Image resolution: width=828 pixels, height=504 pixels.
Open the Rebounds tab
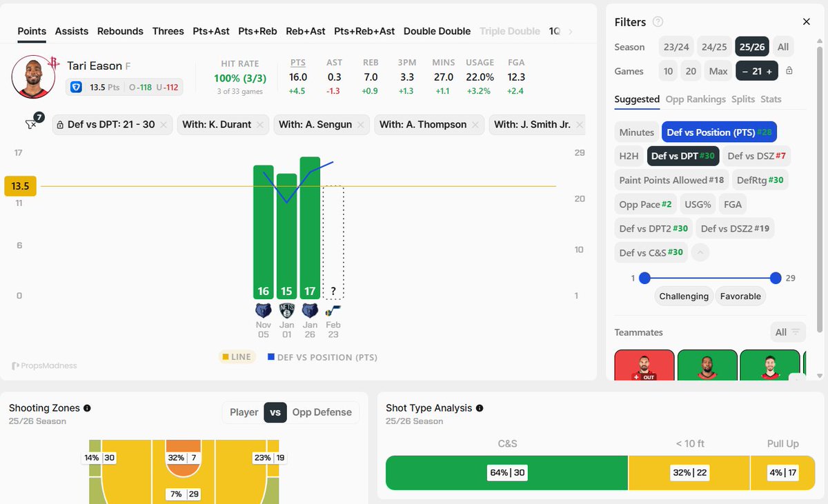pyautogui.click(x=120, y=31)
